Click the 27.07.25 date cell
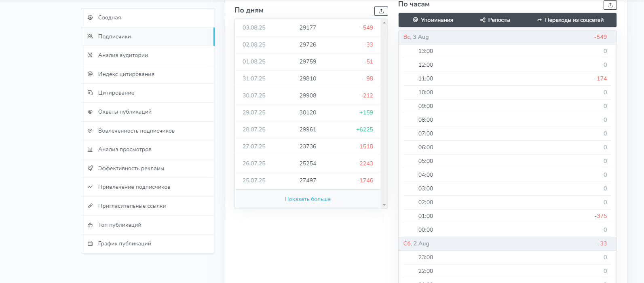Image resolution: width=644 pixels, height=283 pixels. pos(254,146)
